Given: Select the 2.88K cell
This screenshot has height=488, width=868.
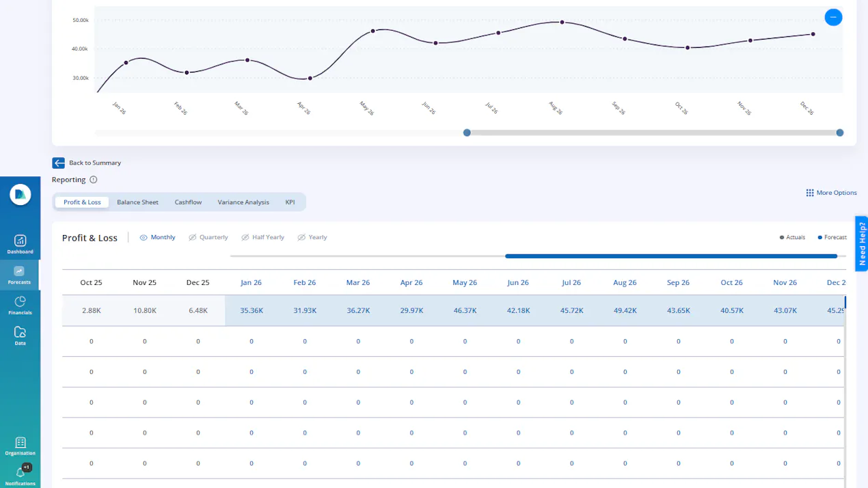Looking at the screenshot, I should pyautogui.click(x=91, y=310).
